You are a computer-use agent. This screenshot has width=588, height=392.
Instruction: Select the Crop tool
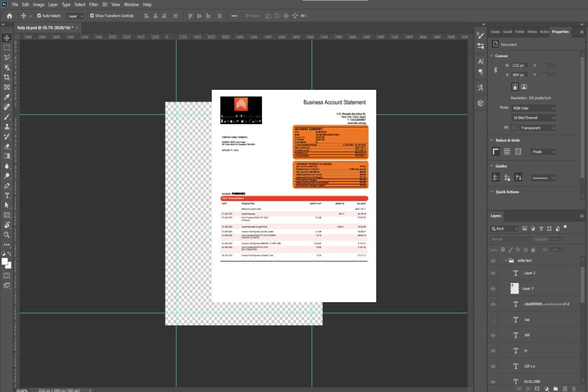tap(7, 77)
